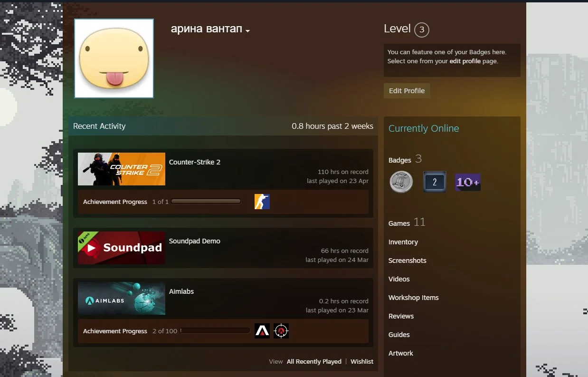Open the Screenshots link

pyautogui.click(x=408, y=261)
